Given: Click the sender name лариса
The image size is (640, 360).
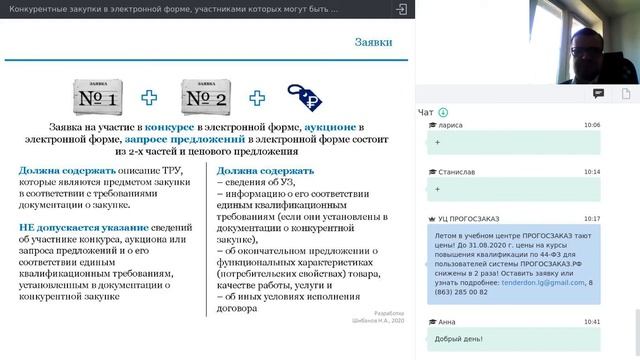Looking at the screenshot, I should pyautogui.click(x=450, y=125).
